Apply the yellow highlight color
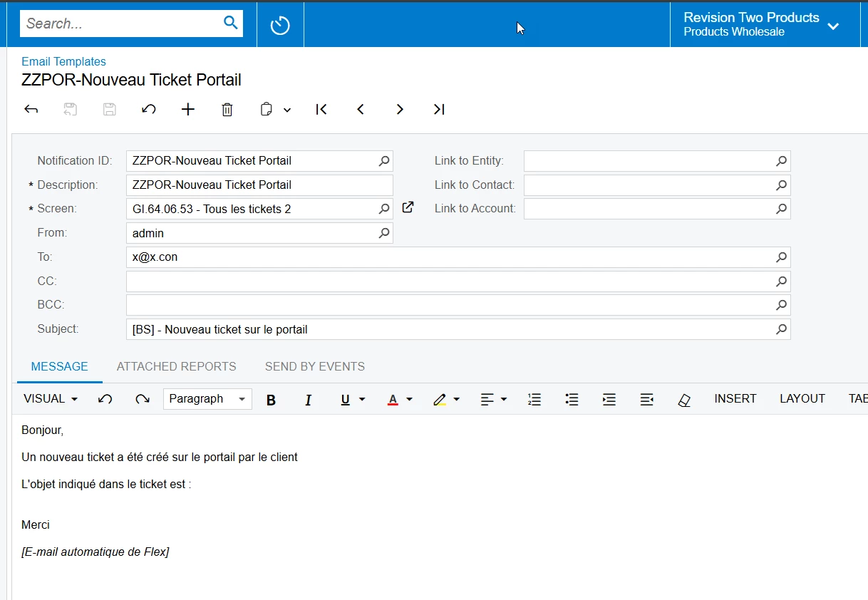 pyautogui.click(x=440, y=400)
